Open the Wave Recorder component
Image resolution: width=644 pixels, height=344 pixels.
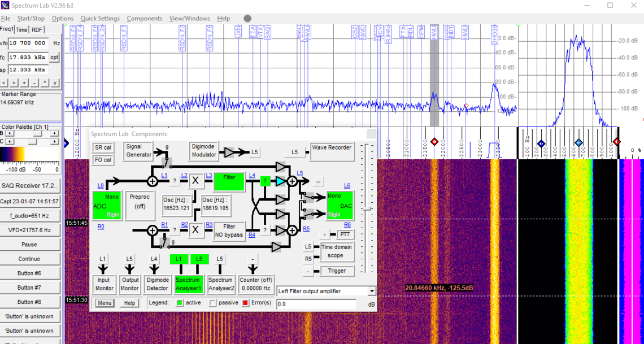pos(332,152)
